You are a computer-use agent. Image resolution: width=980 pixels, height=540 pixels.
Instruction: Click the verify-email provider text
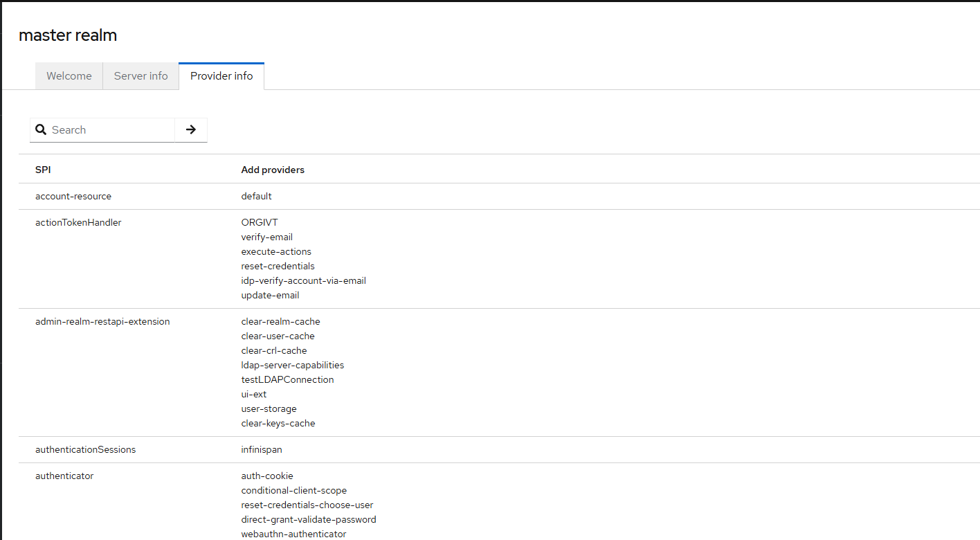266,237
